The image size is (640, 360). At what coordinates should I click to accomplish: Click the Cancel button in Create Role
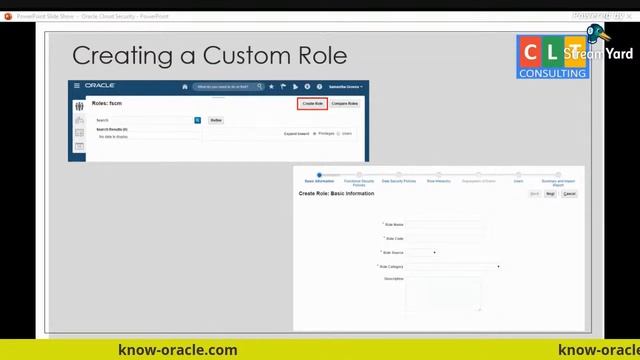569,194
